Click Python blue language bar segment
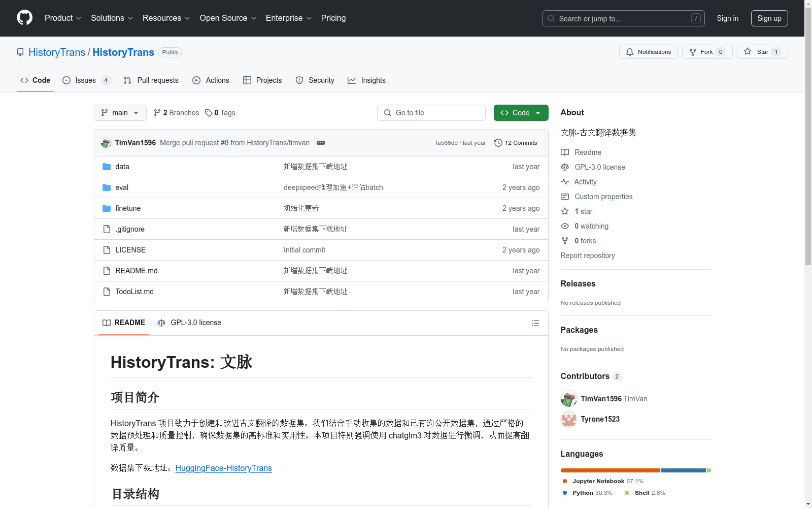812x508 pixels. [x=683, y=470]
